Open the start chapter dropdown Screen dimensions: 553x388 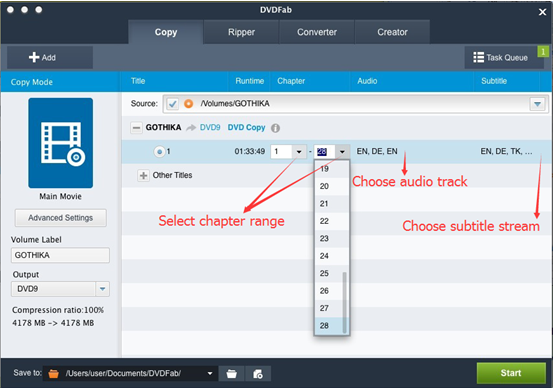coord(299,152)
